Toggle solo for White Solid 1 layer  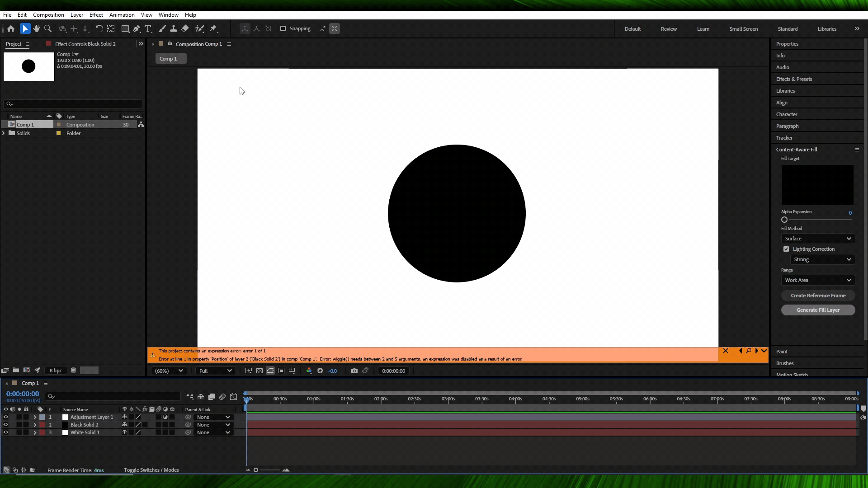pos(19,433)
